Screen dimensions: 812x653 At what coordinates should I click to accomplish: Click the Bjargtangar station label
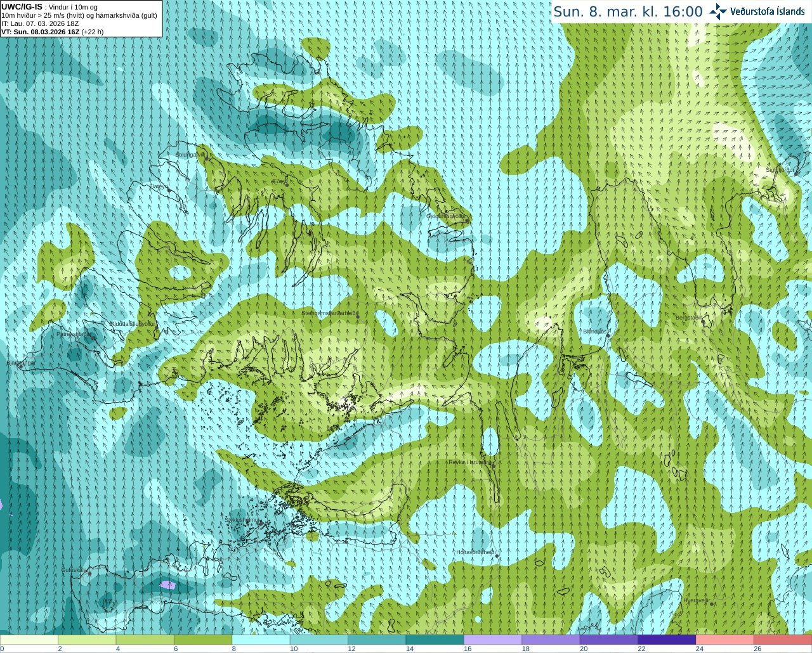[x=21, y=363]
